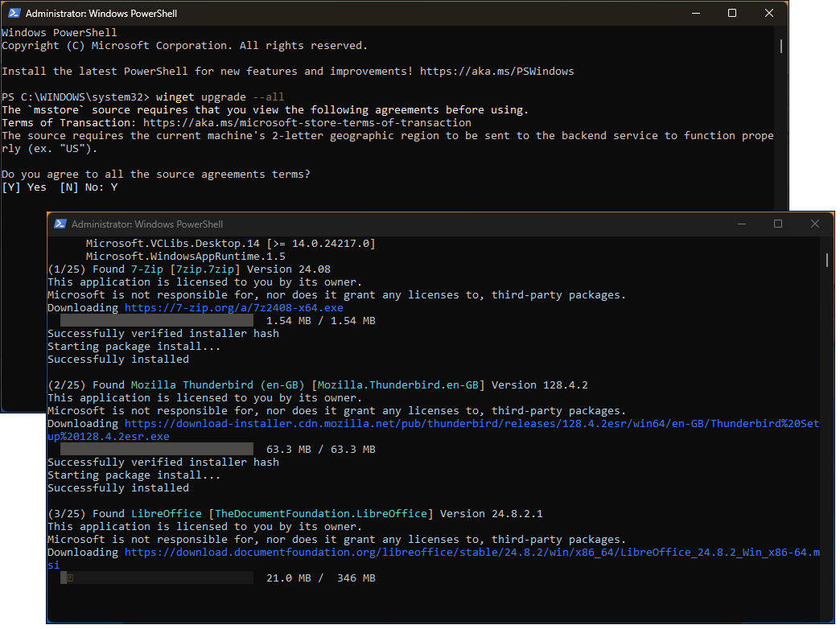Click the LibreOffice documentfoundation.org download URL
Image resolution: width=840 pixels, height=629 pixels.
coord(471,553)
